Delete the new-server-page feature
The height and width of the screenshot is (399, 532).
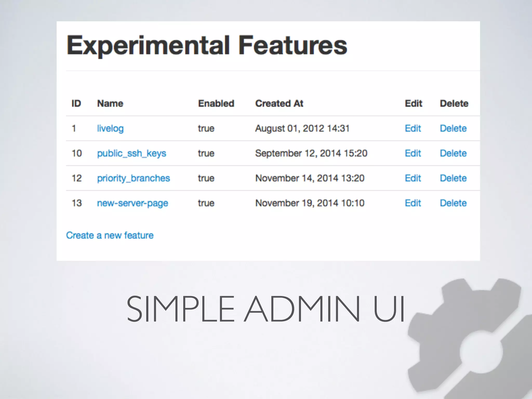453,203
